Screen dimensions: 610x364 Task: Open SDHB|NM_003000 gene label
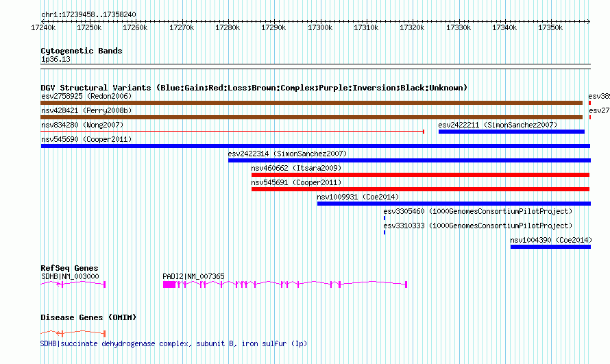point(70,276)
